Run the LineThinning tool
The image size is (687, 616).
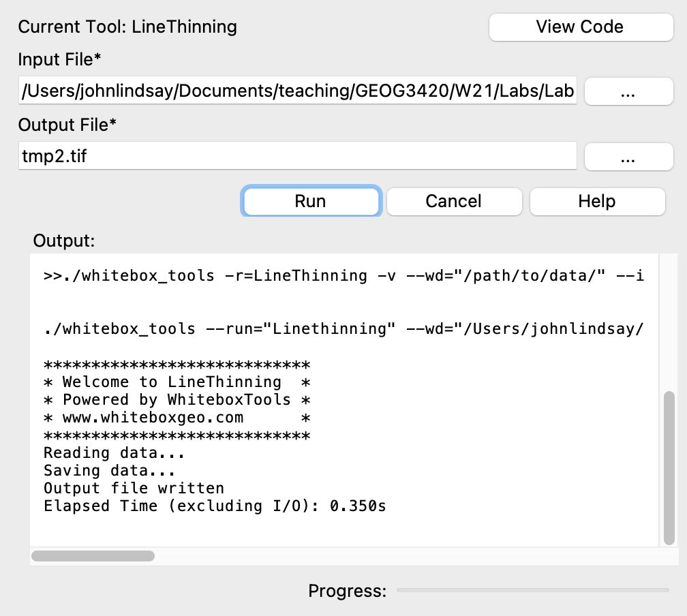pos(310,201)
